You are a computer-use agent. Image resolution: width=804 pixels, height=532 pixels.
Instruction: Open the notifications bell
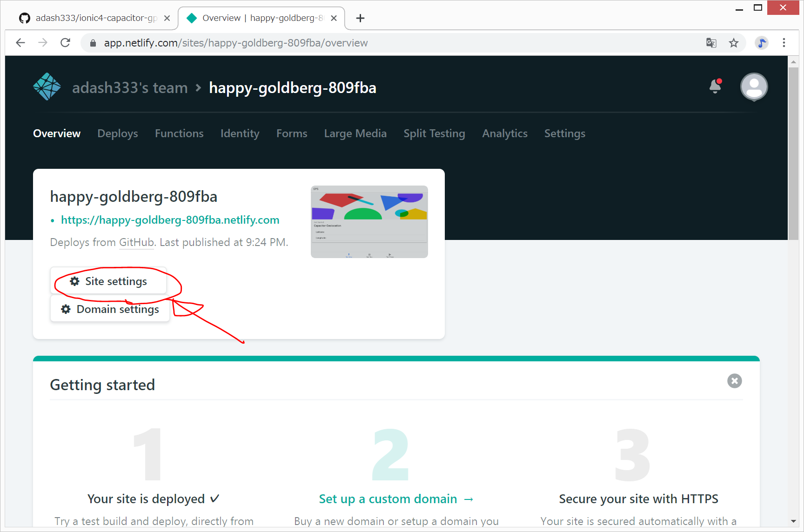715,86
